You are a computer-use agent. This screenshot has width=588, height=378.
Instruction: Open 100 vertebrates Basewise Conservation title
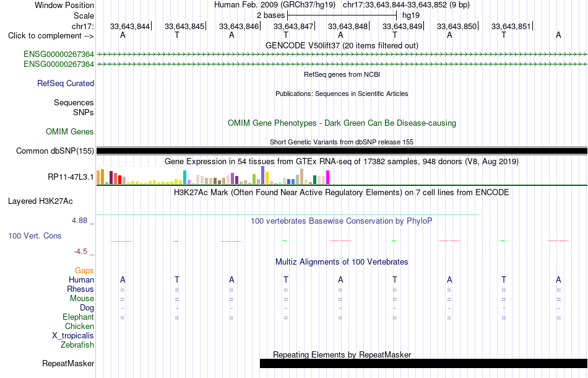pos(342,221)
